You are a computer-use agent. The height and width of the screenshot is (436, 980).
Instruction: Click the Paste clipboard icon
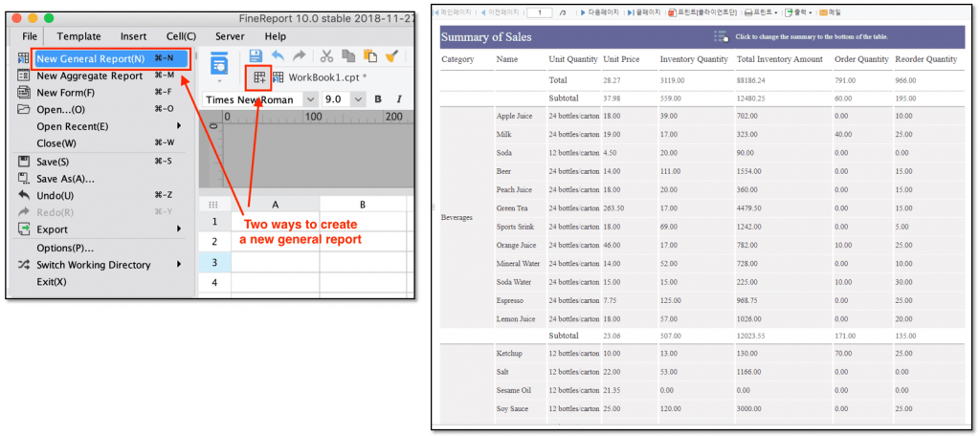(370, 55)
